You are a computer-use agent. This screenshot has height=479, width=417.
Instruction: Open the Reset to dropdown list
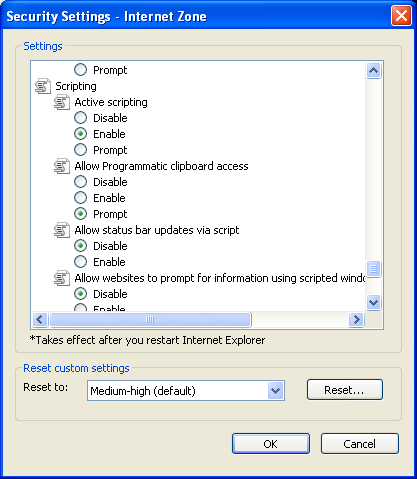(x=275, y=390)
